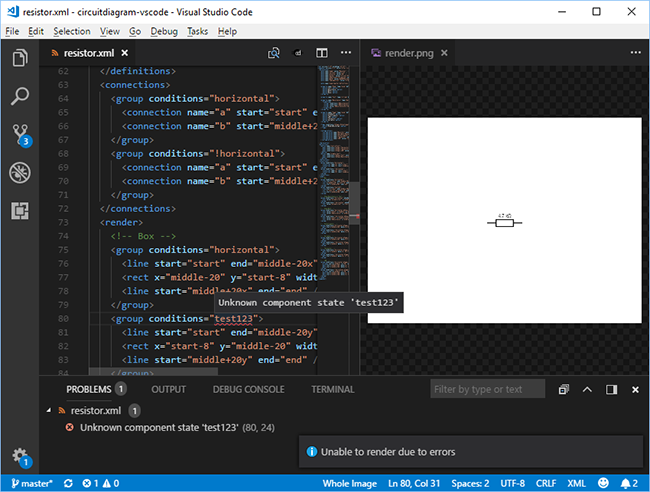Viewport: 650px width, 492px height.
Task: Open the Debug view in activity bar
Action: pyautogui.click(x=20, y=172)
